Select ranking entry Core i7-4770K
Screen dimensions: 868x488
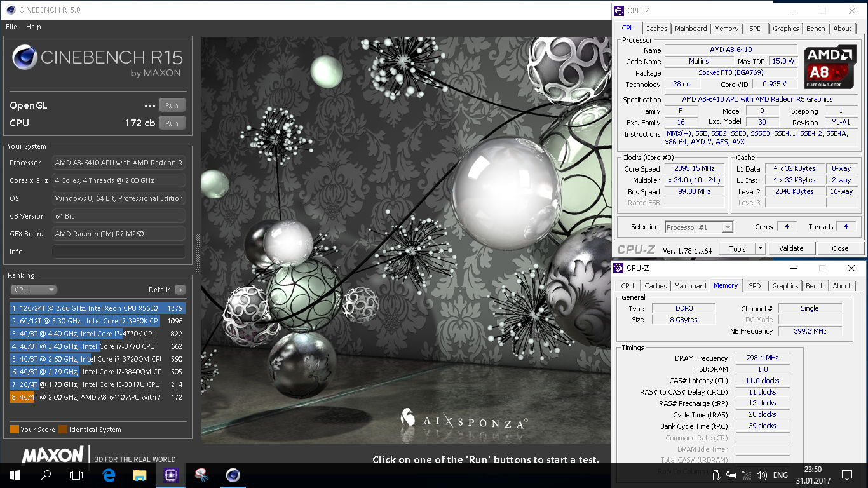point(98,334)
